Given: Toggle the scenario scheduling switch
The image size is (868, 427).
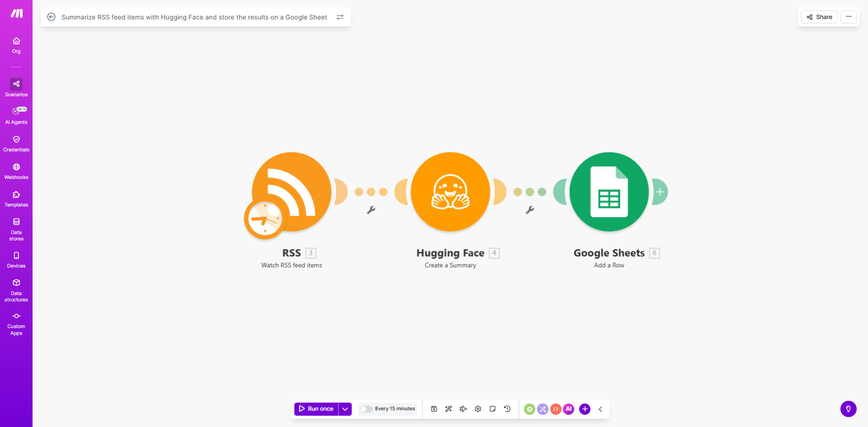Looking at the screenshot, I should click(367, 409).
